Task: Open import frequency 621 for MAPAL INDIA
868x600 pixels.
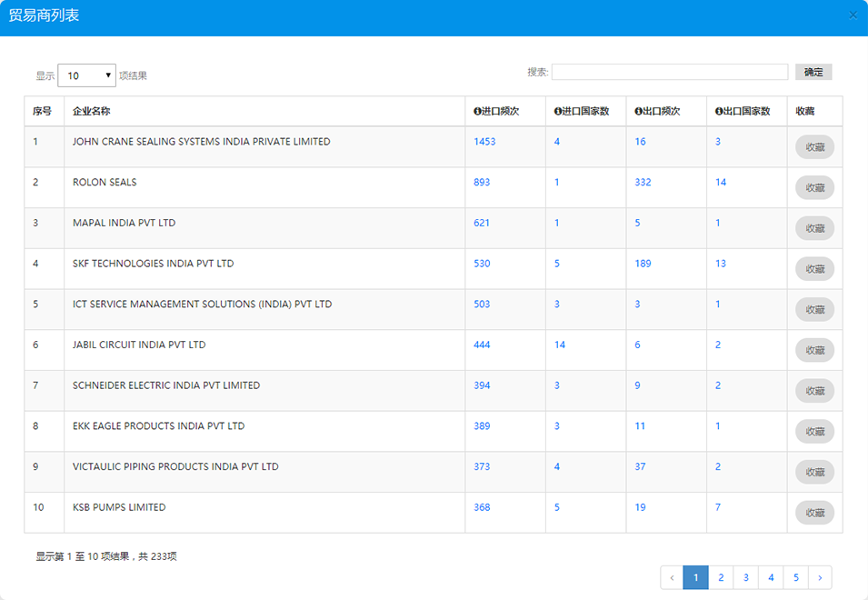Action: coord(482,223)
